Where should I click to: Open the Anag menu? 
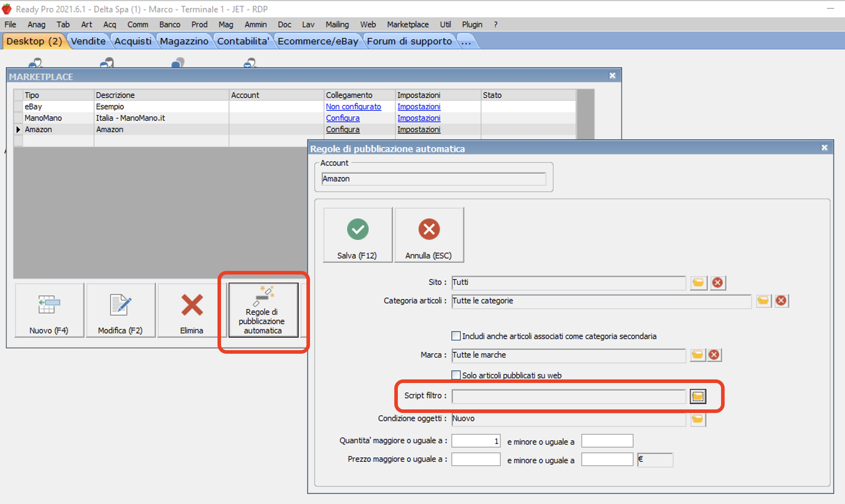36,24
